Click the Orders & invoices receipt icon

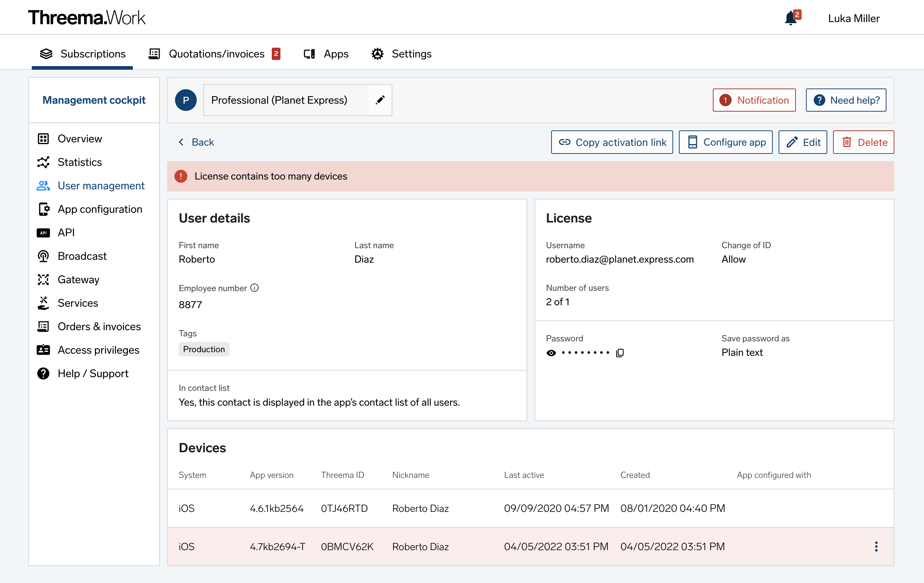[x=43, y=327]
